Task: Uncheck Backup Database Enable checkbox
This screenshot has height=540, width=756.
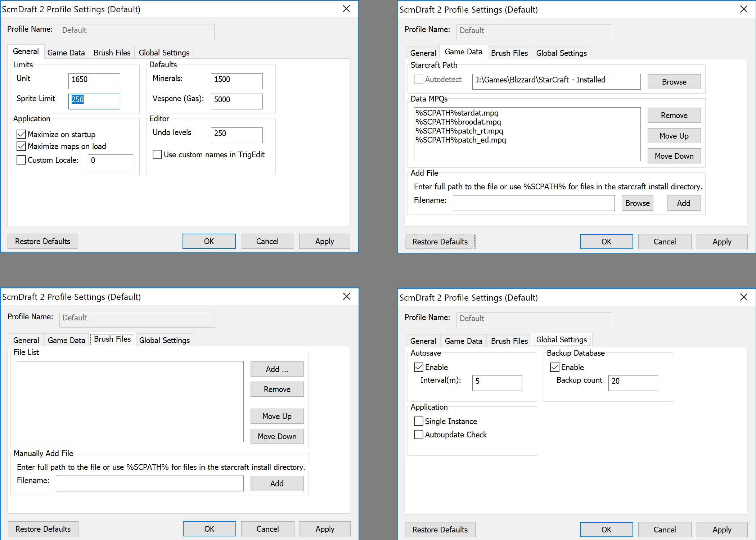Action: (x=554, y=368)
